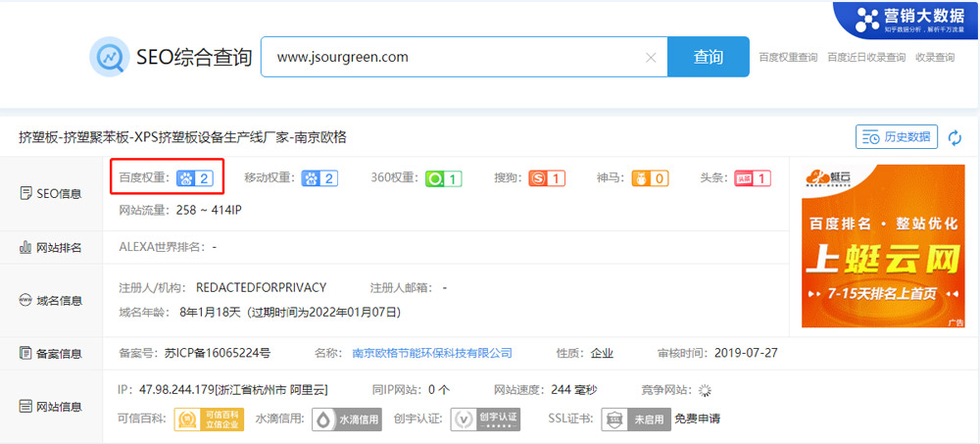Click the Shenma weight badge
The width and height of the screenshot is (980, 444).
click(x=650, y=178)
